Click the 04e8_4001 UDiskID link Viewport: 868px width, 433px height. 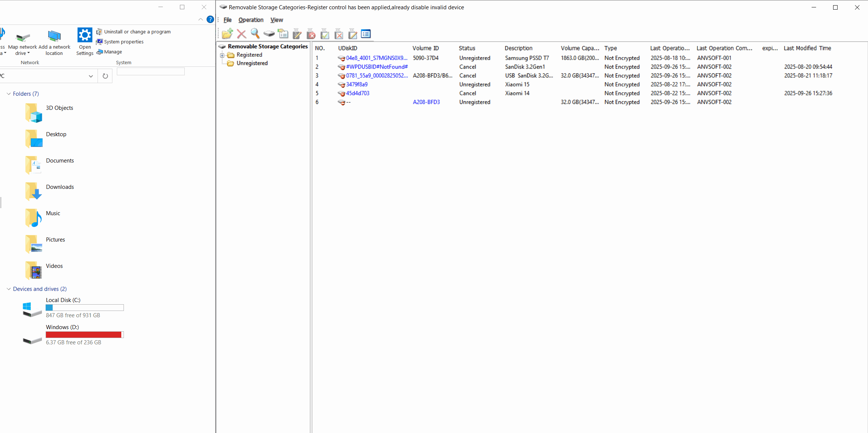tap(376, 58)
